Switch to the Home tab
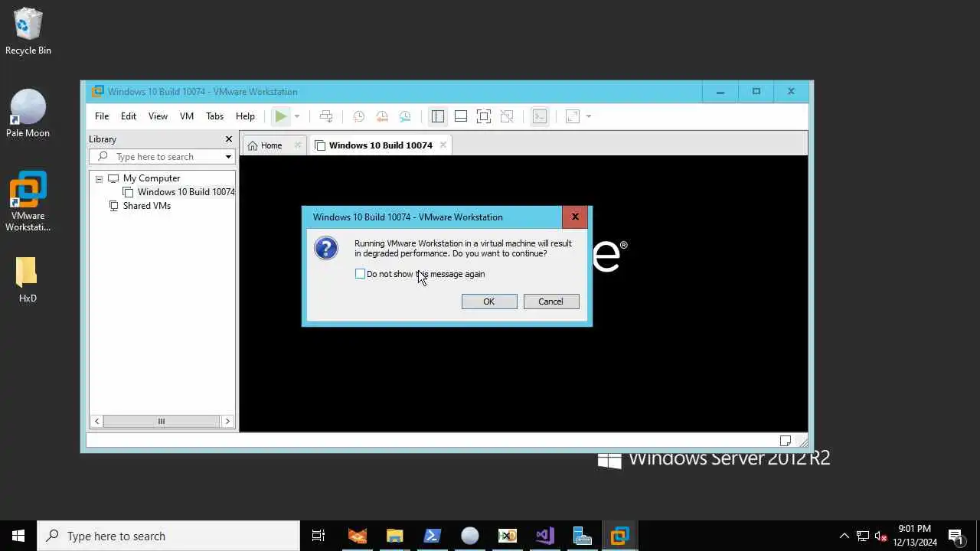Screen dimensions: 980x551 click(x=274, y=145)
